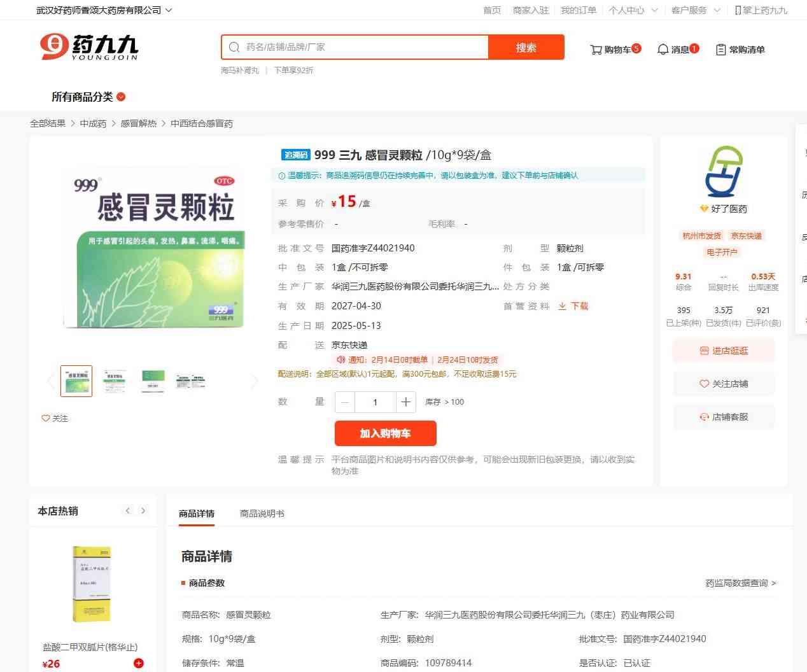Download 首营资料 file

[x=573, y=306]
